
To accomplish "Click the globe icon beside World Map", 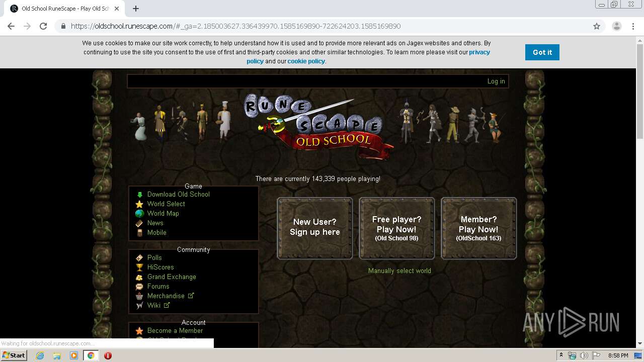I will pos(139,214).
